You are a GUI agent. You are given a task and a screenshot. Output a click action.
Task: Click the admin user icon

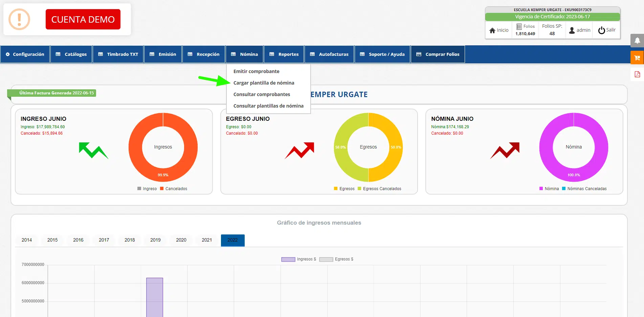572,30
